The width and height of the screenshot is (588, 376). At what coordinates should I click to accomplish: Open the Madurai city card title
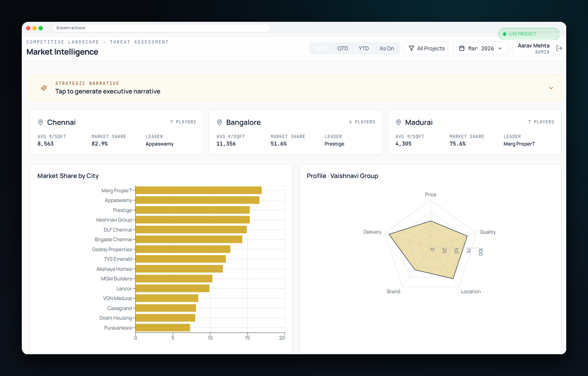(x=419, y=122)
